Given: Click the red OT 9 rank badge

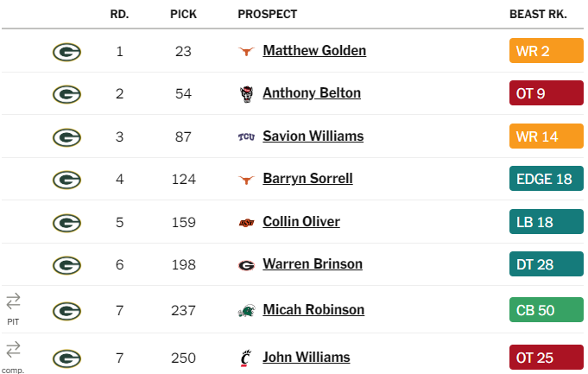Looking at the screenshot, I should 547,93.
